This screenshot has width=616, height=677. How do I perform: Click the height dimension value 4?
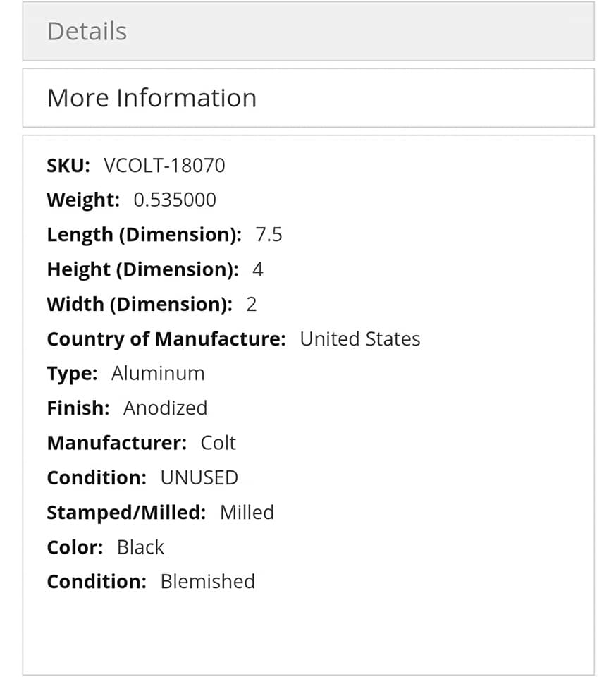[x=258, y=269]
